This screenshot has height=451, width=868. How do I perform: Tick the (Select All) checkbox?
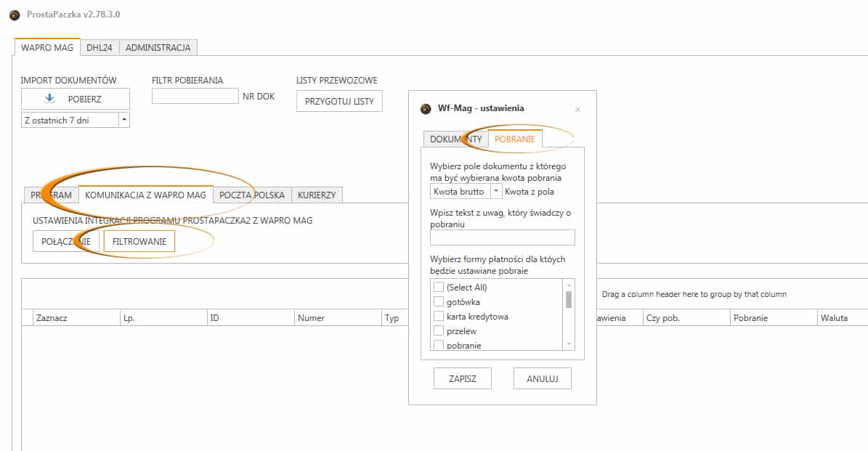[439, 287]
